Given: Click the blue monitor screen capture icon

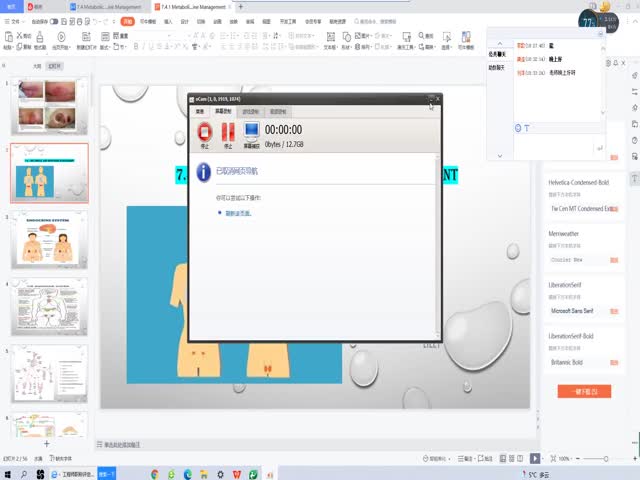Looking at the screenshot, I should (x=251, y=132).
